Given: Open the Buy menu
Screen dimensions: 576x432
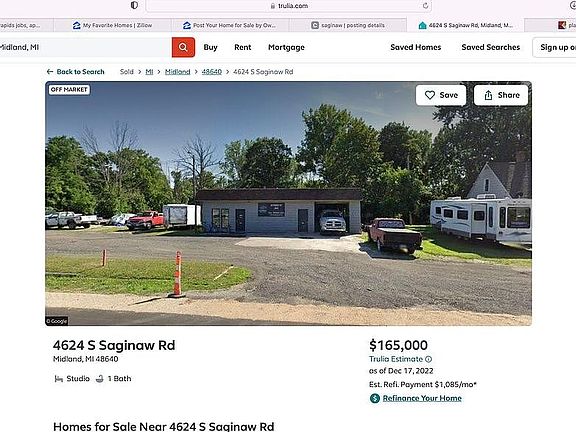Looking at the screenshot, I should point(210,47).
